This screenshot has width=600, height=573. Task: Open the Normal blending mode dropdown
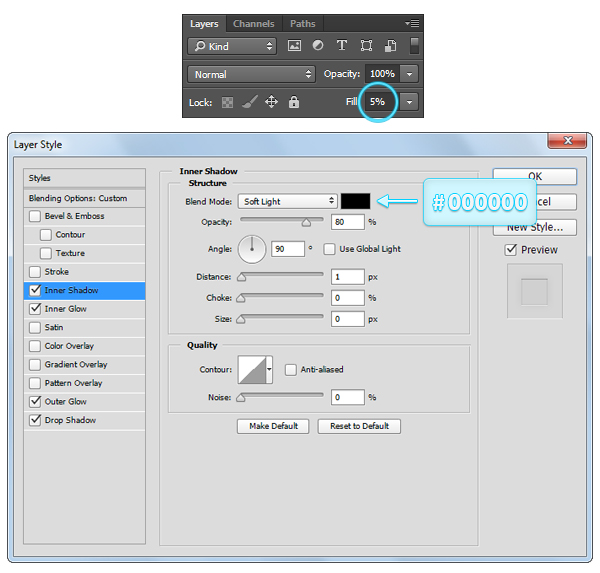pyautogui.click(x=251, y=74)
